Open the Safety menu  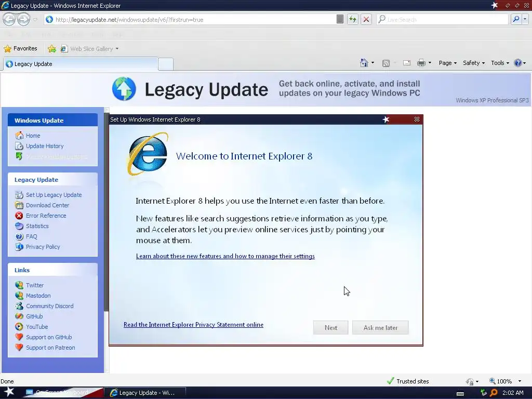click(474, 63)
